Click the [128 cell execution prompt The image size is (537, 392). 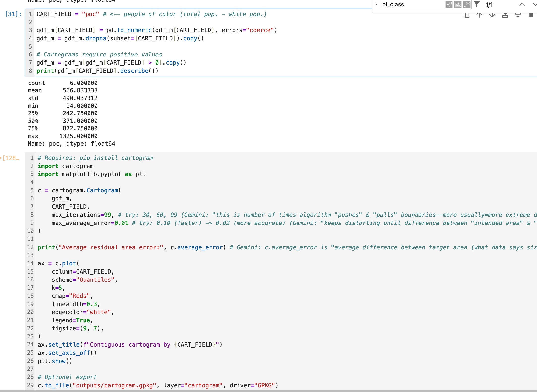[11, 158]
